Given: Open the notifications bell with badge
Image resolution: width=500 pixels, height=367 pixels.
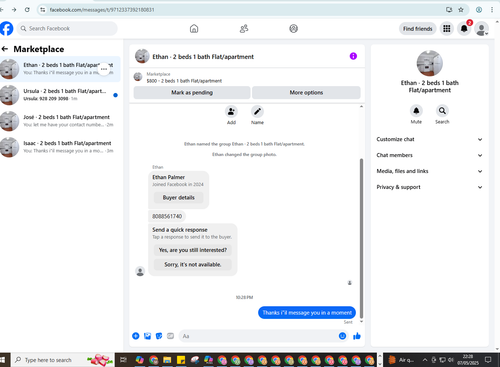Looking at the screenshot, I should pyautogui.click(x=464, y=29).
